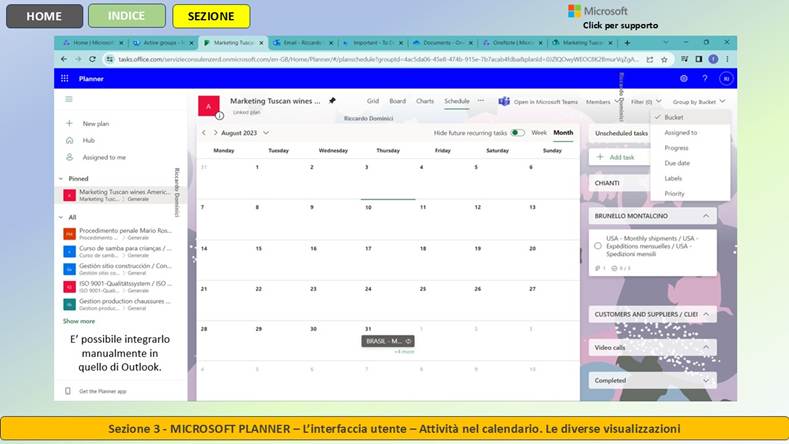The width and height of the screenshot is (789, 444).
Task: Open browser three-dot menu
Action: pos(727,59)
